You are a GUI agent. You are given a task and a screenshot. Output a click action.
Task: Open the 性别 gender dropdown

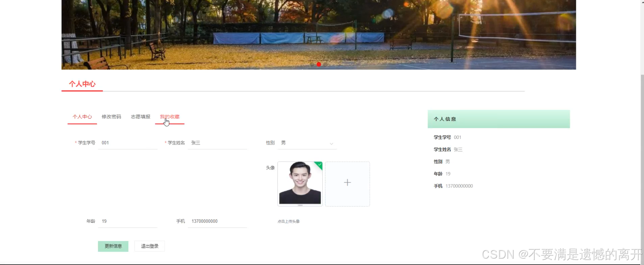tap(307, 143)
